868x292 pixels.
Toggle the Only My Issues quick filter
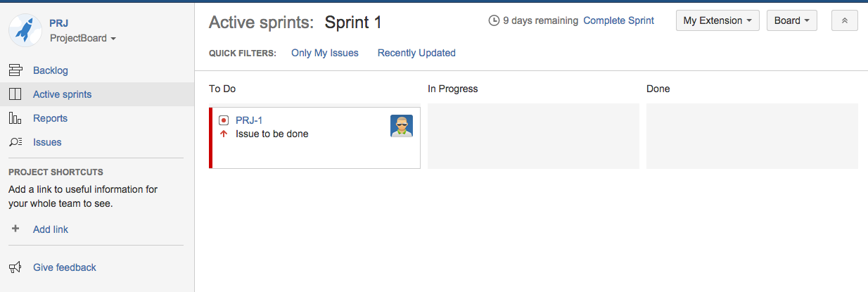tap(325, 53)
